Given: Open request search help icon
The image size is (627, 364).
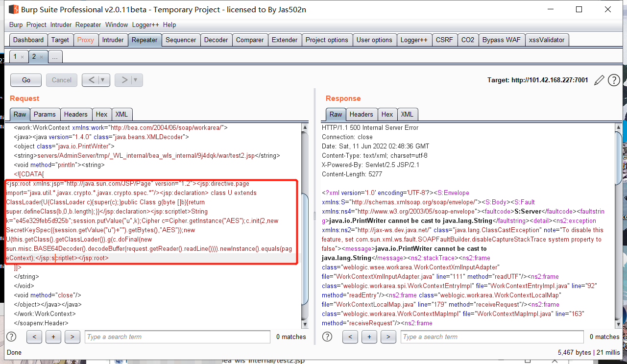Looking at the screenshot, I should tap(11, 337).
